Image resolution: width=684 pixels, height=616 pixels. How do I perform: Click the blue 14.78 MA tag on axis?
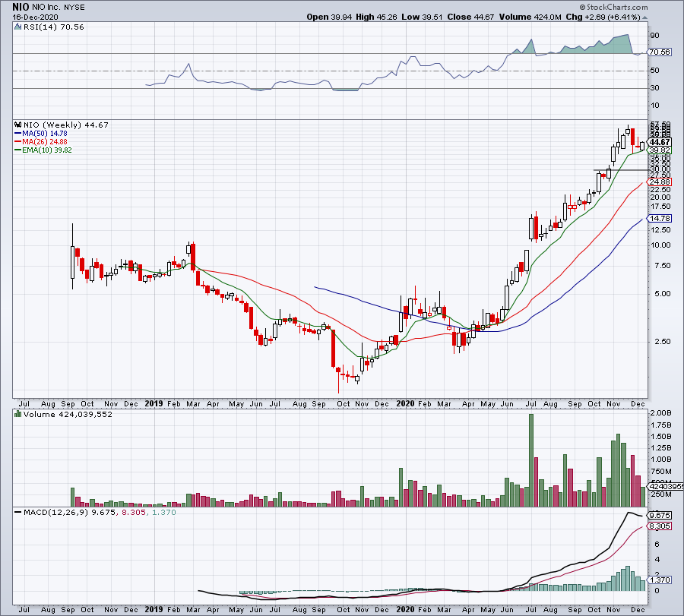pyautogui.click(x=660, y=218)
